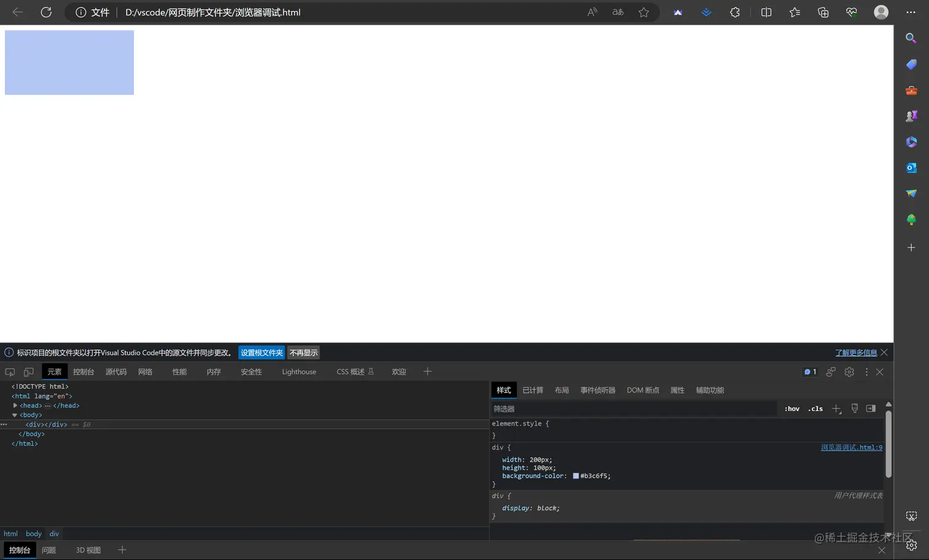
Task: Open the sidebar Games chess icon
Action: 911,116
